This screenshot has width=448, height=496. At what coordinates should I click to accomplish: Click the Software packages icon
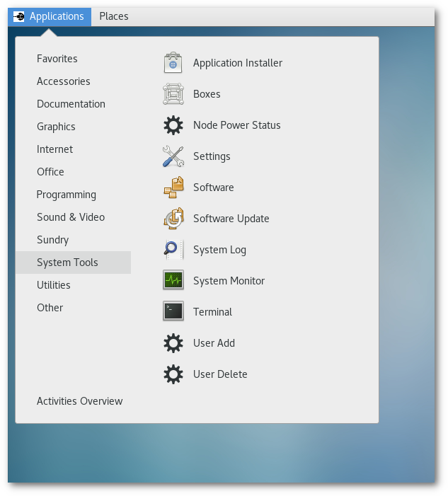click(173, 188)
